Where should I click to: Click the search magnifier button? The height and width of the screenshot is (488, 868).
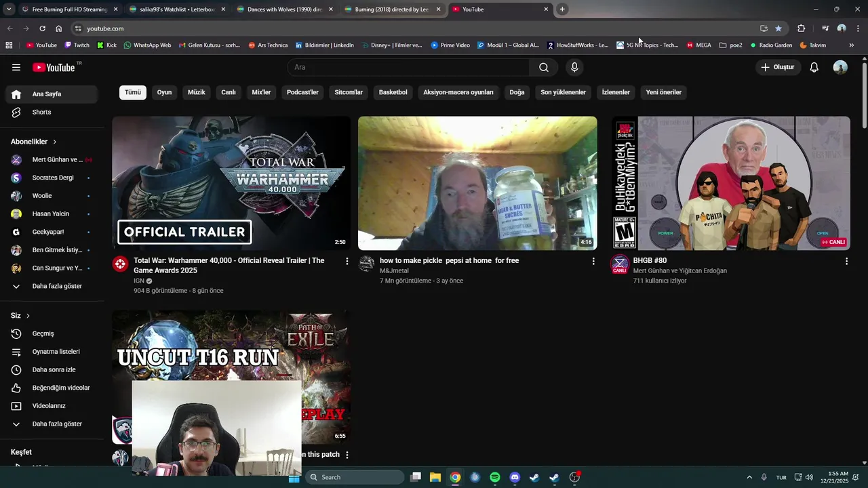[x=544, y=67]
